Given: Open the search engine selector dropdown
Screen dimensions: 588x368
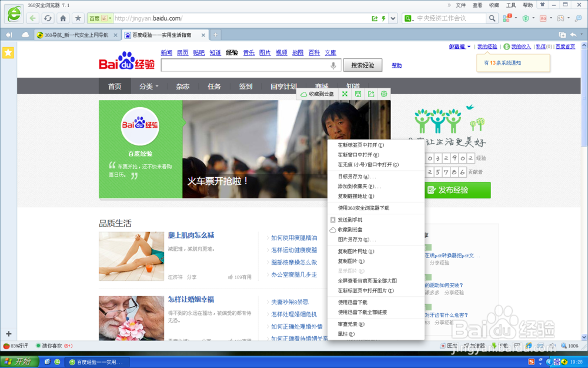Looking at the screenshot, I should [x=409, y=18].
